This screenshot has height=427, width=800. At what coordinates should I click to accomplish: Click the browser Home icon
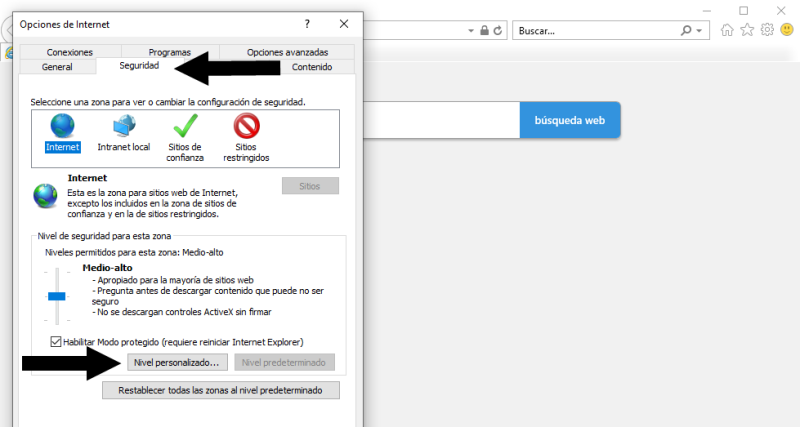coord(727,30)
